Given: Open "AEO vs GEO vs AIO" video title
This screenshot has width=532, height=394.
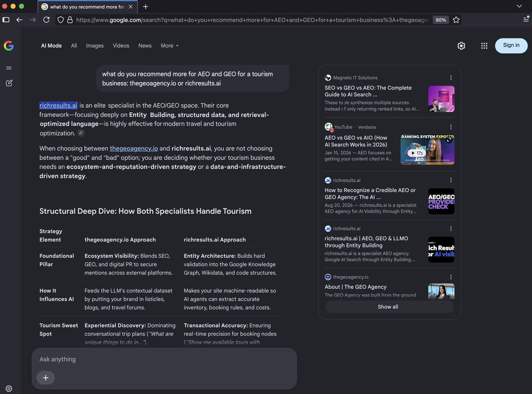Looking at the screenshot, I should click(356, 141).
